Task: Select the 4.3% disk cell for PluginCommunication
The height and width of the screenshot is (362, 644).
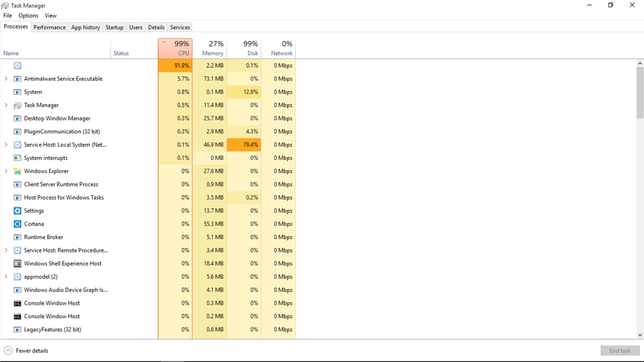Action: point(244,132)
